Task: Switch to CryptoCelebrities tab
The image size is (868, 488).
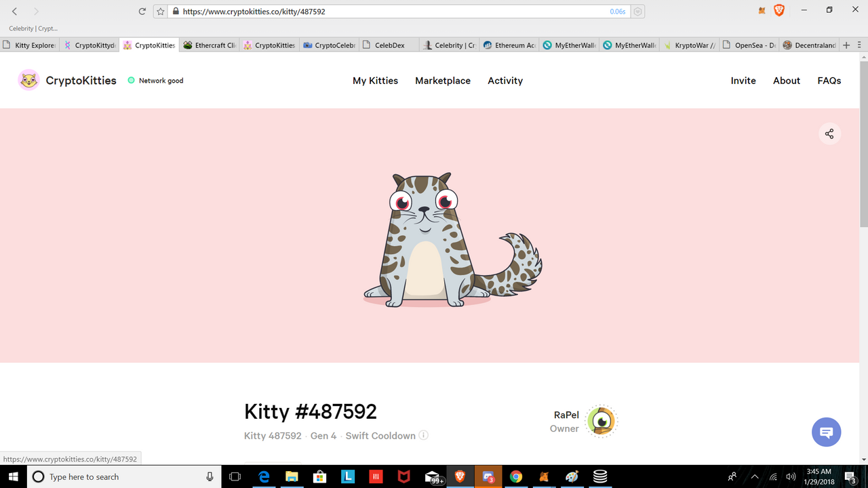Action: [330, 45]
